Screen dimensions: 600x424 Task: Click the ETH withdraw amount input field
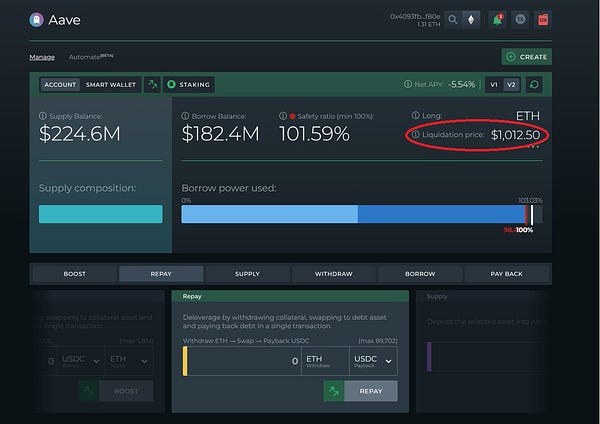(244, 361)
